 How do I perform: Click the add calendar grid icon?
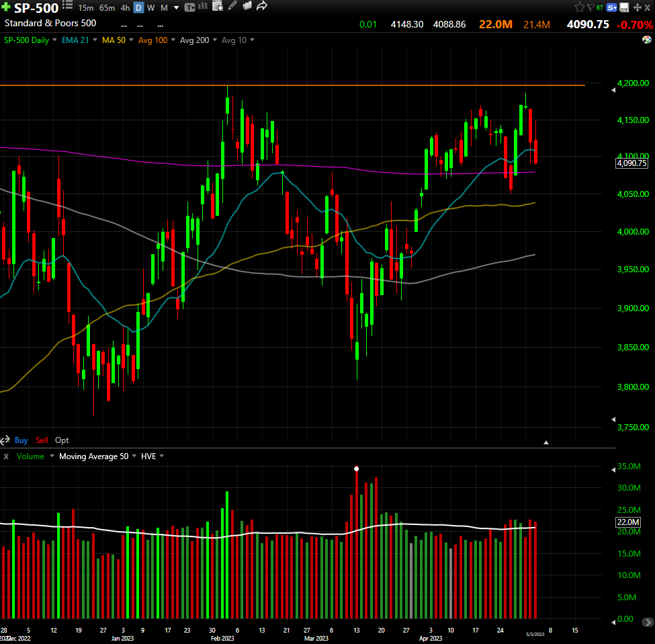click(218, 6)
